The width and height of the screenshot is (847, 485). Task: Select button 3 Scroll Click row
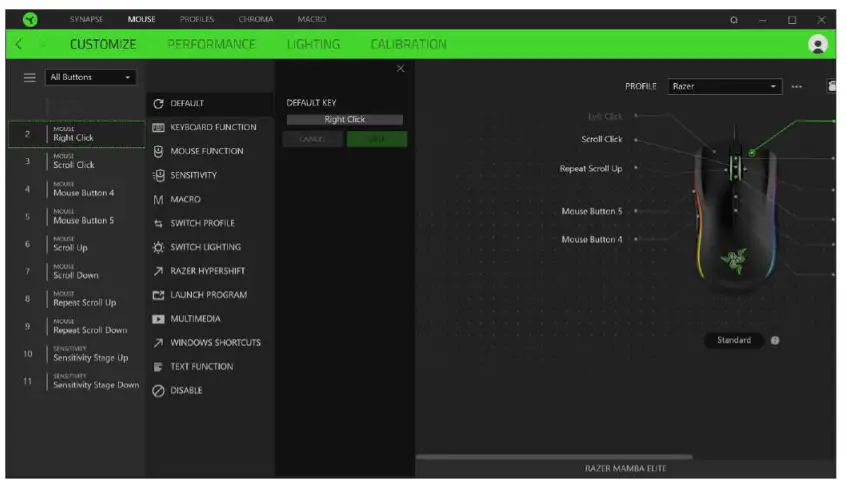point(76,161)
